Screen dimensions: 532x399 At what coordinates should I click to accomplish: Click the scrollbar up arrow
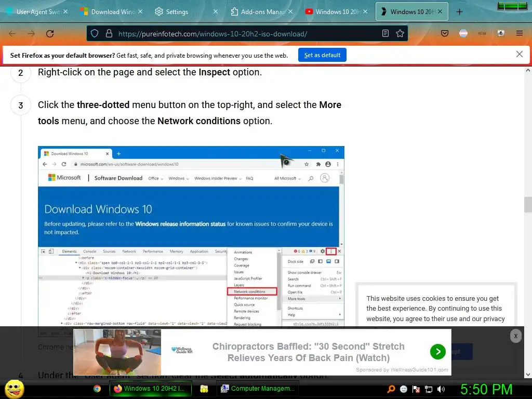click(528, 71)
